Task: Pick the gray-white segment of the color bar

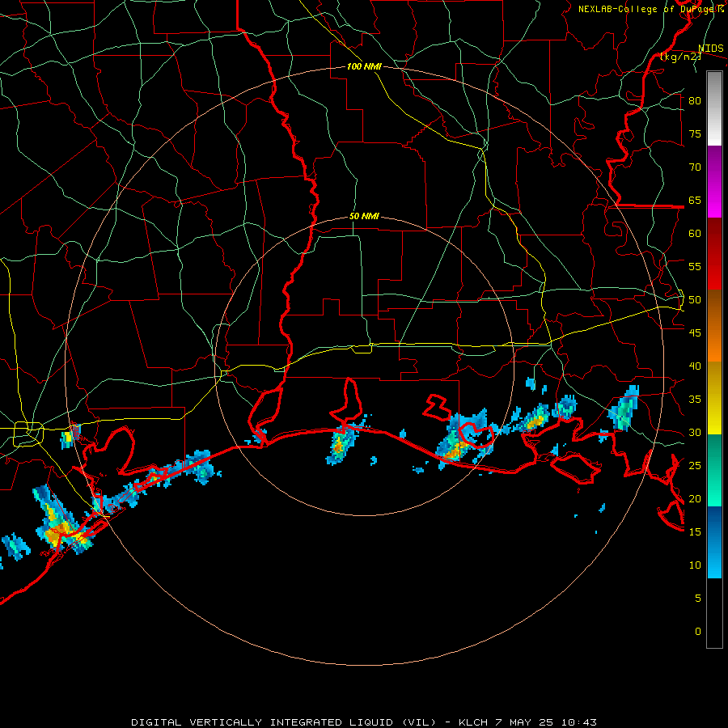Action: 714,108
